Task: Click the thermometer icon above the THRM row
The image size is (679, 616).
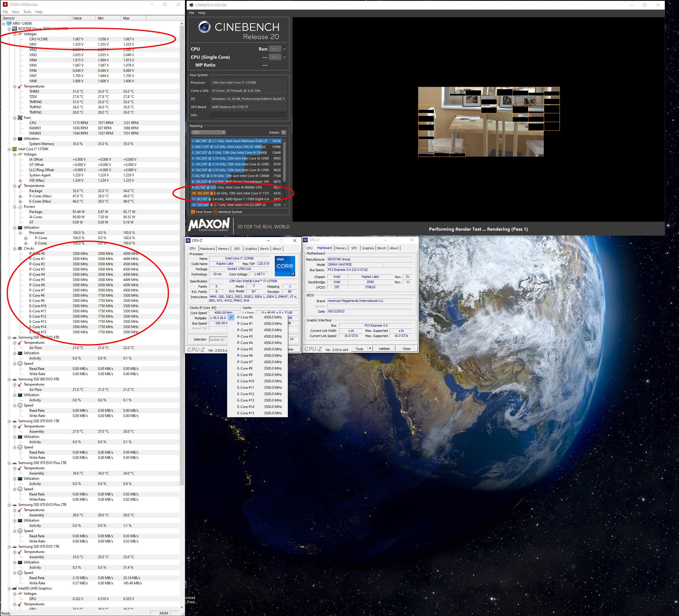Action: pyautogui.click(x=20, y=86)
